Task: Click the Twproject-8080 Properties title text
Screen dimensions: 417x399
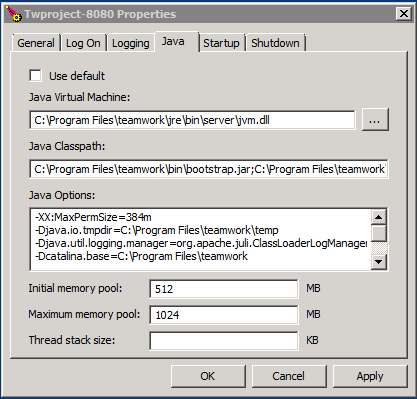Action: tap(100, 14)
